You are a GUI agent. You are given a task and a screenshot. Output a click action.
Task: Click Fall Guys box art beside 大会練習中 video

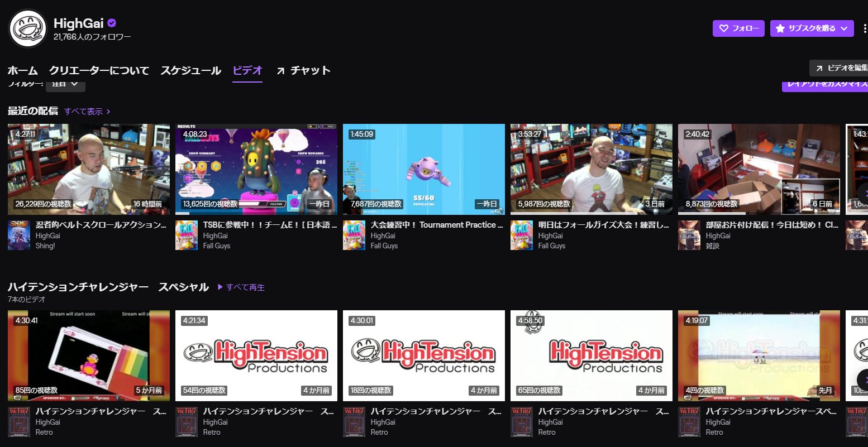click(354, 235)
